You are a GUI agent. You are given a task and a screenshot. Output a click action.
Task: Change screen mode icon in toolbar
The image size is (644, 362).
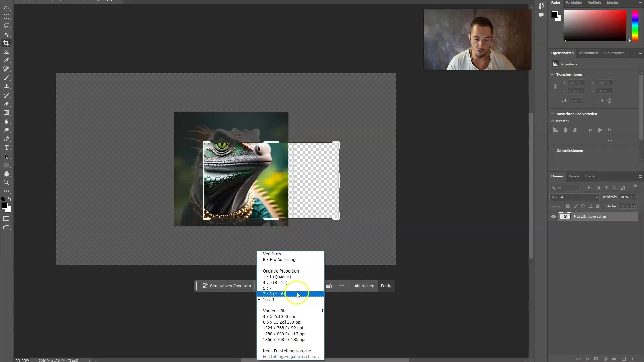[x=6, y=227]
